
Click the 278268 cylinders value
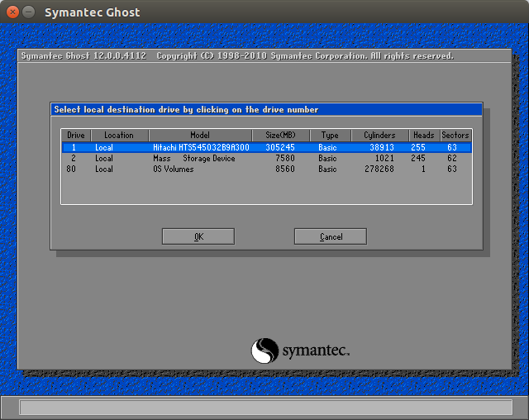379,169
